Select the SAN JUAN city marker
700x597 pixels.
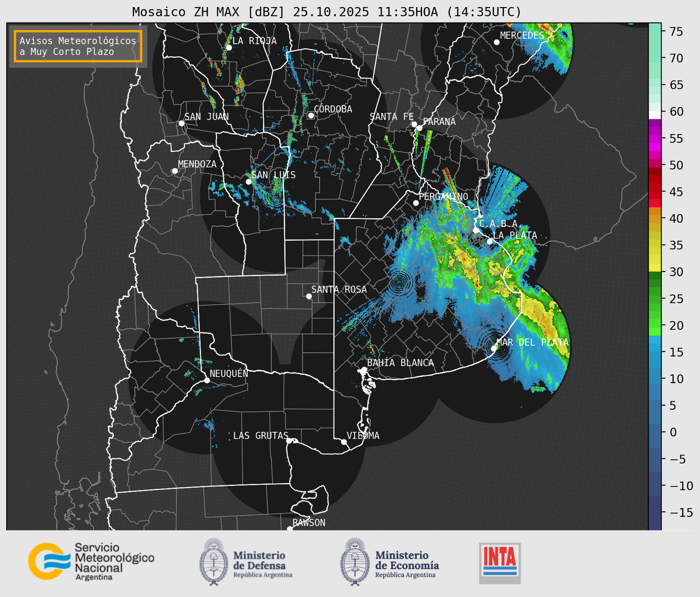[x=181, y=123]
